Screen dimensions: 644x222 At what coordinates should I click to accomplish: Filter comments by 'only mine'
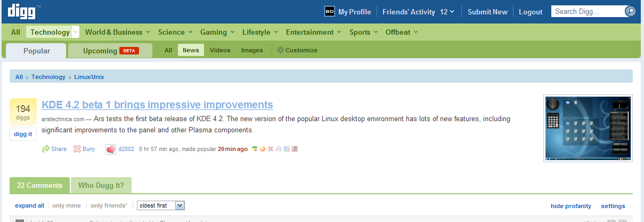[x=67, y=205]
